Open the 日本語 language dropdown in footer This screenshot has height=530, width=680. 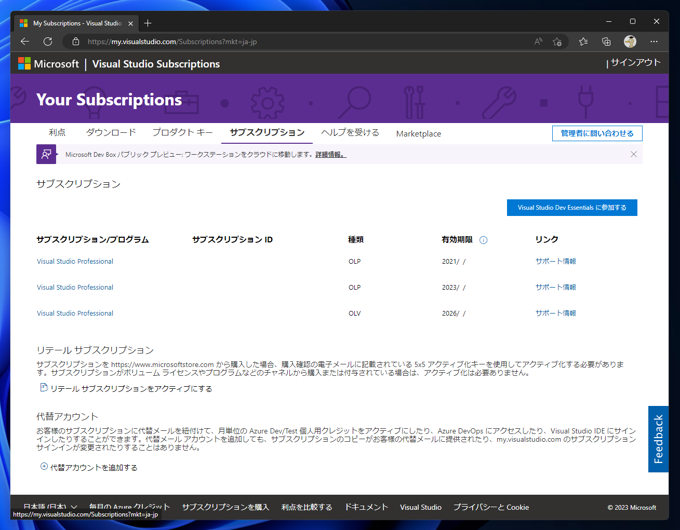(x=50, y=507)
